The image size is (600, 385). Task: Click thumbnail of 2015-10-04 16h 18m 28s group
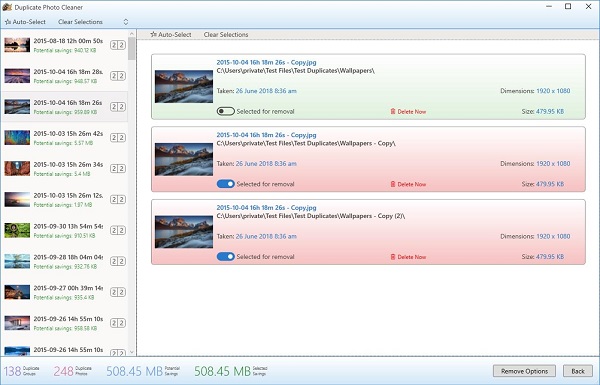pyautogui.click(x=17, y=76)
